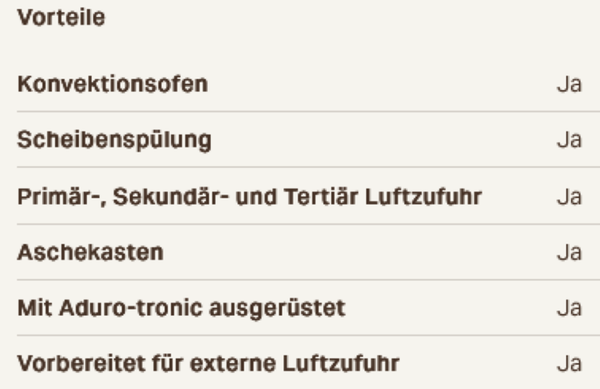The height and width of the screenshot is (389, 600).
Task: Click the Vorteile section heading
Action: [x=61, y=18]
